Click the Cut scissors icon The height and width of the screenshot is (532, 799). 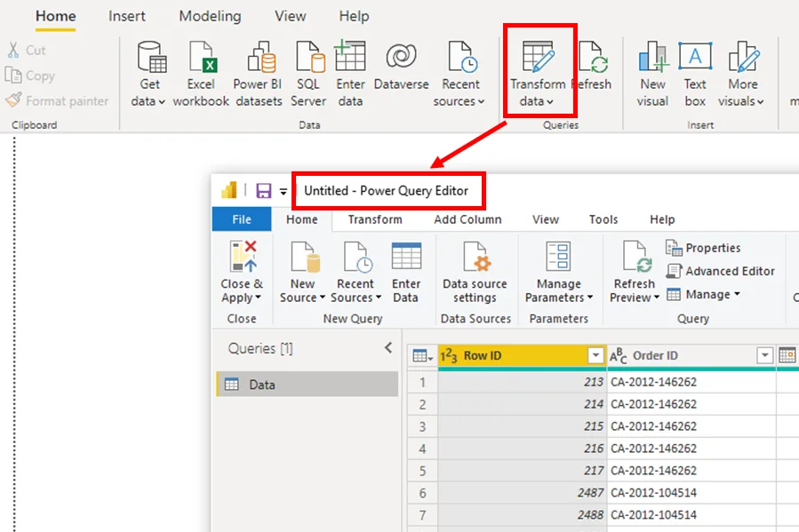pos(13,50)
